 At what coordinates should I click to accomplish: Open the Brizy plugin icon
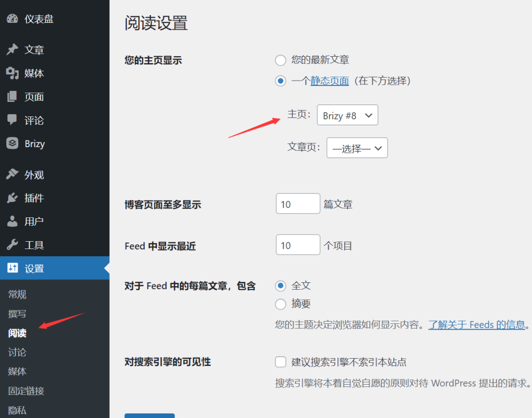click(12, 143)
